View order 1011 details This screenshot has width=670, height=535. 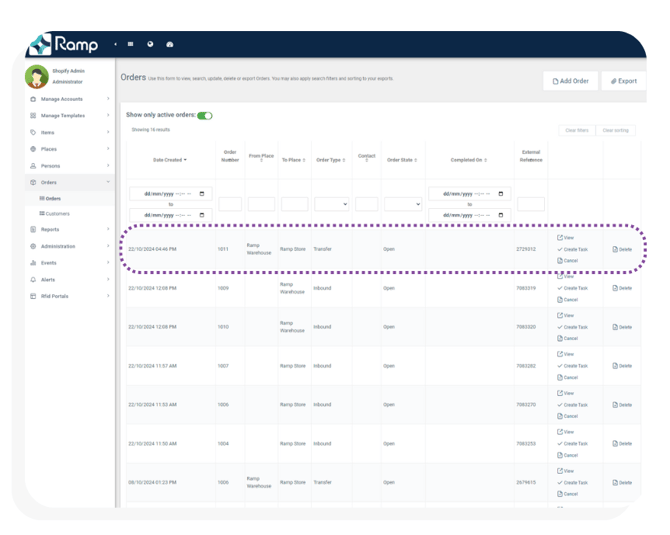point(567,238)
